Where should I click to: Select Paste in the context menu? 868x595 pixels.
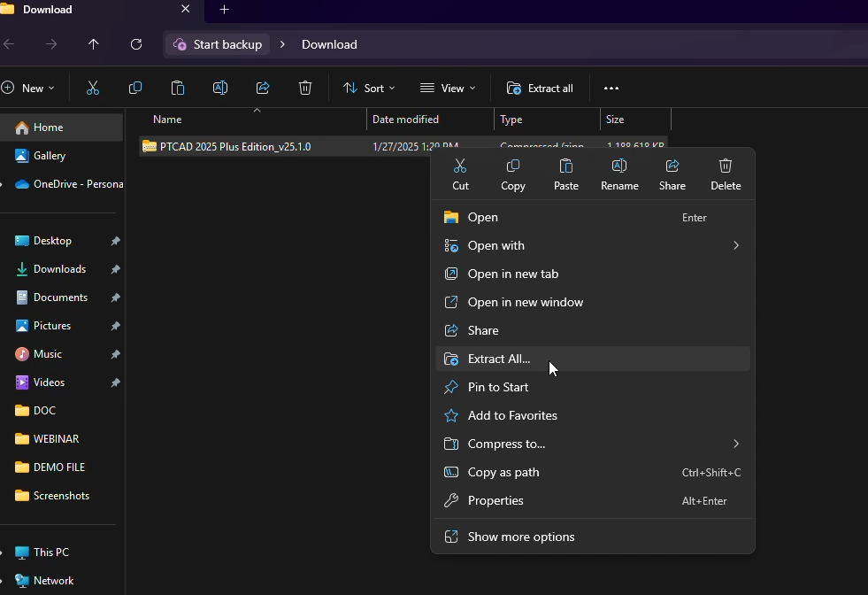tap(566, 174)
